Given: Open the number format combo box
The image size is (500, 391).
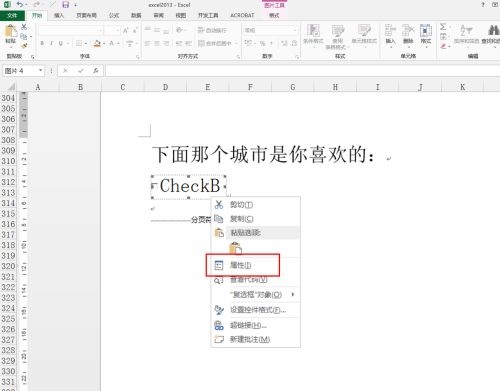Looking at the screenshot, I should (270, 30).
